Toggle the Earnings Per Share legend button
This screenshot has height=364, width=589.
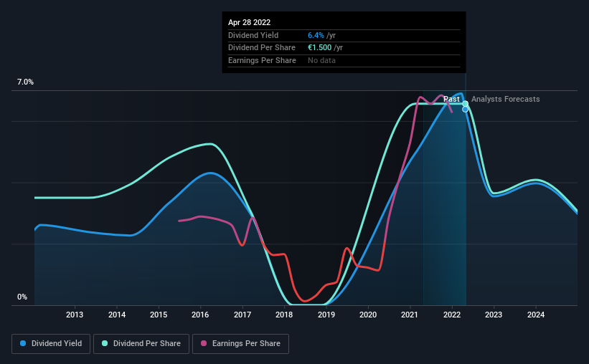coord(240,344)
